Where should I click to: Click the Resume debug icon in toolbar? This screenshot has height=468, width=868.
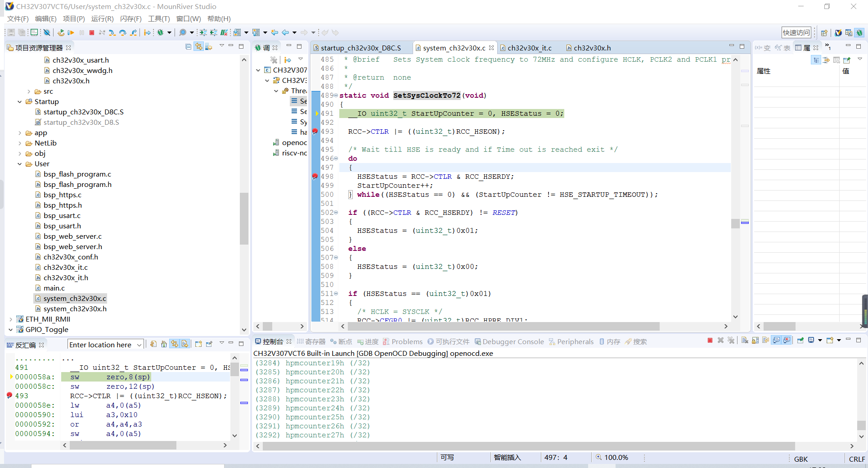(71, 32)
